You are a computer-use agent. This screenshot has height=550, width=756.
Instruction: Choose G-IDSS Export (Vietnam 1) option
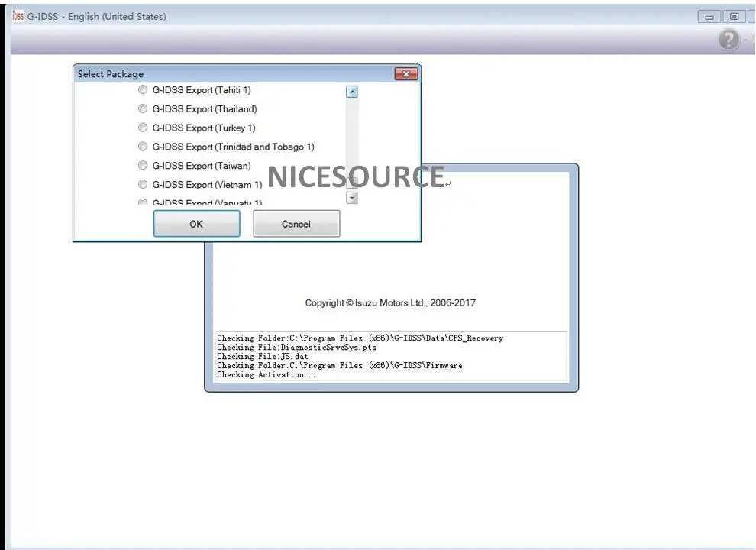[x=143, y=184]
